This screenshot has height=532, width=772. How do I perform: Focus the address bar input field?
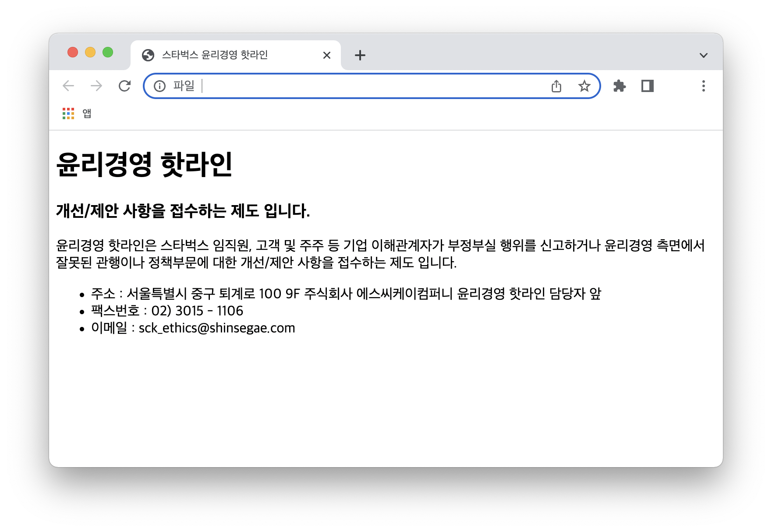[372, 86]
